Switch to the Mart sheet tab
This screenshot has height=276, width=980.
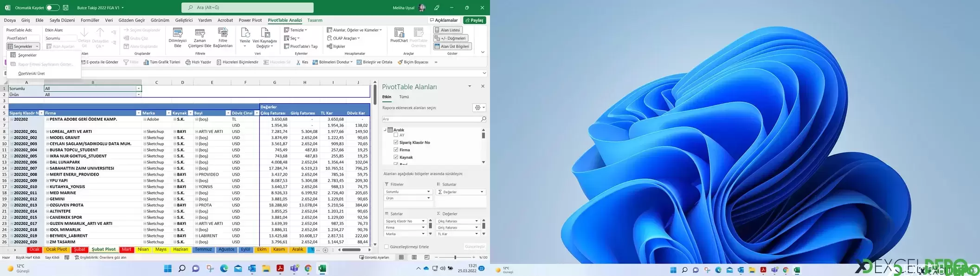(x=126, y=250)
